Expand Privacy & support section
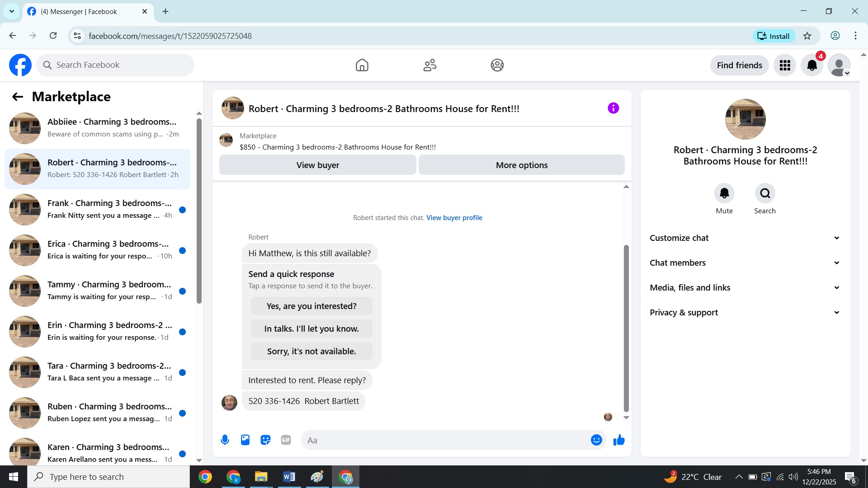 [x=745, y=313]
